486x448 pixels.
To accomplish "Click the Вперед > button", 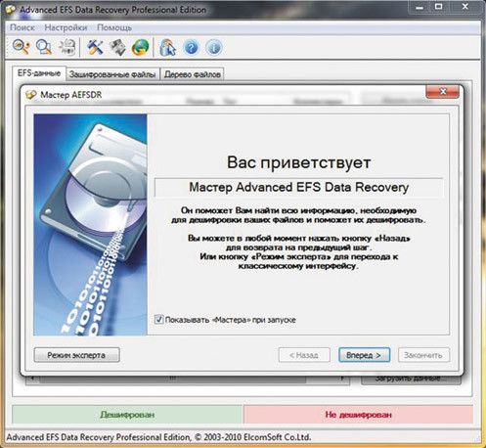I will tap(364, 355).
